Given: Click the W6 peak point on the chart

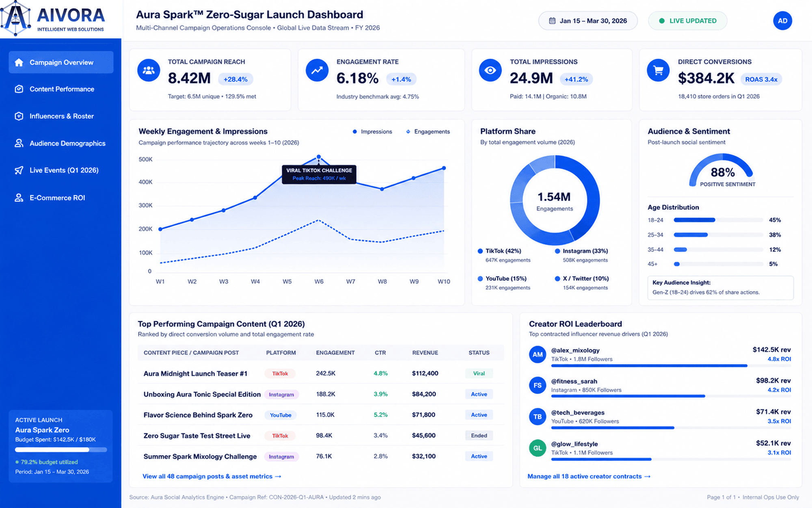Looking at the screenshot, I should click(x=319, y=156).
